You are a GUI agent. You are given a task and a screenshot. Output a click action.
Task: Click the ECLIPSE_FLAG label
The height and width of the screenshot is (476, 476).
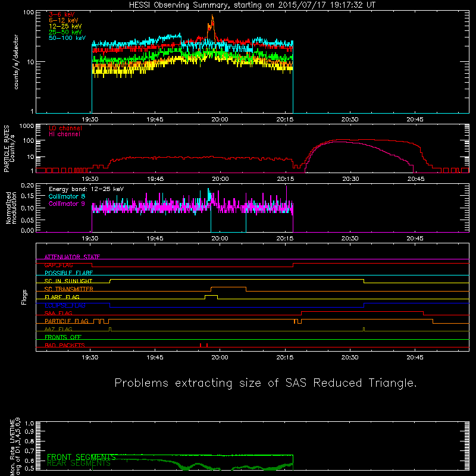tap(65, 305)
